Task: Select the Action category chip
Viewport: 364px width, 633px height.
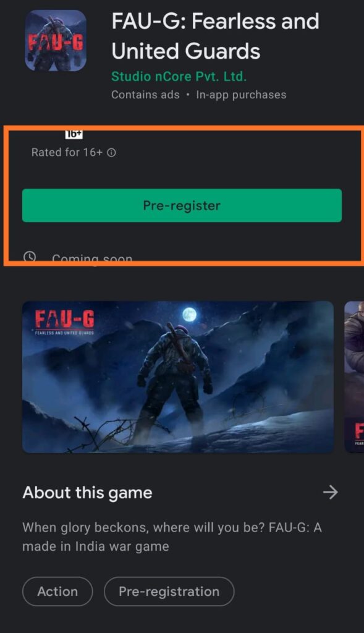Action: (57, 592)
